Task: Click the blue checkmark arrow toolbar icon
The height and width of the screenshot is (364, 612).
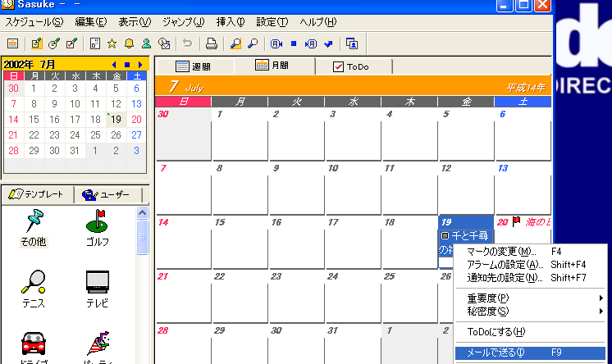Action: (x=328, y=43)
